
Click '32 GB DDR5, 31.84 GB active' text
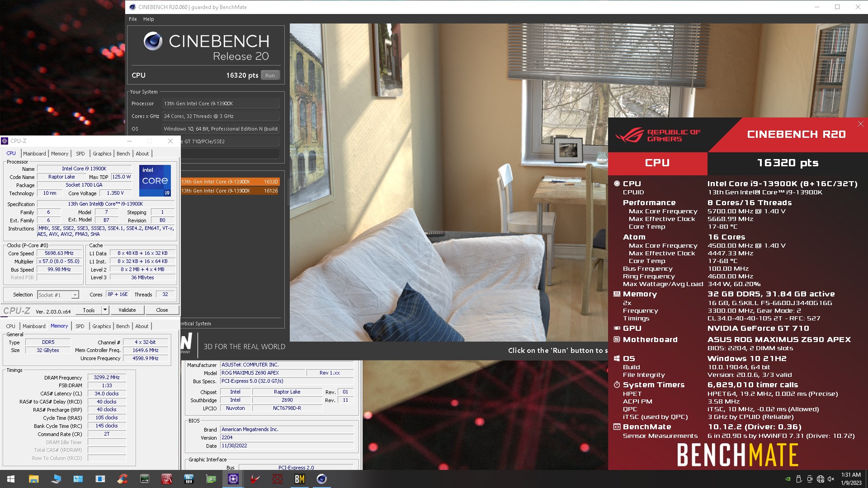(x=771, y=294)
